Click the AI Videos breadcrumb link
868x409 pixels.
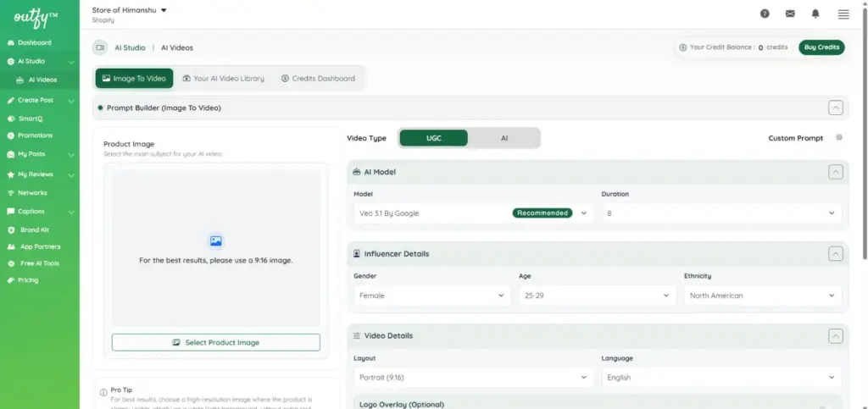tap(177, 47)
